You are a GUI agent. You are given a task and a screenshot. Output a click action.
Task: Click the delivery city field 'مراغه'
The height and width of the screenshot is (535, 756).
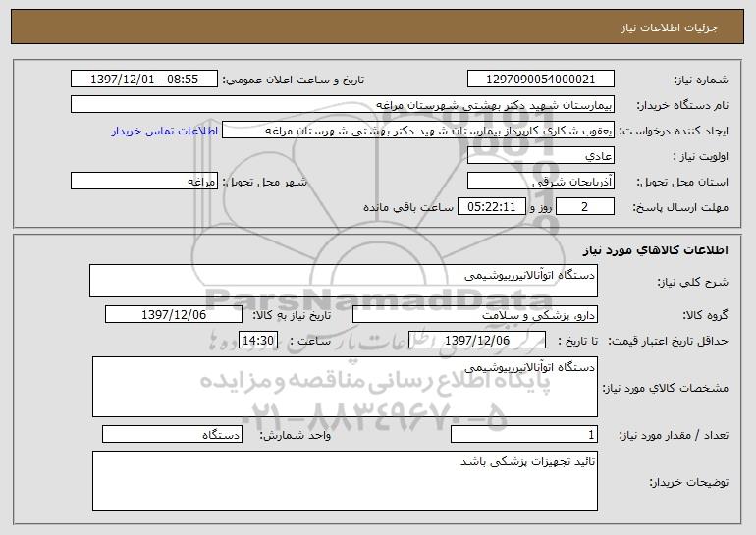tap(144, 182)
